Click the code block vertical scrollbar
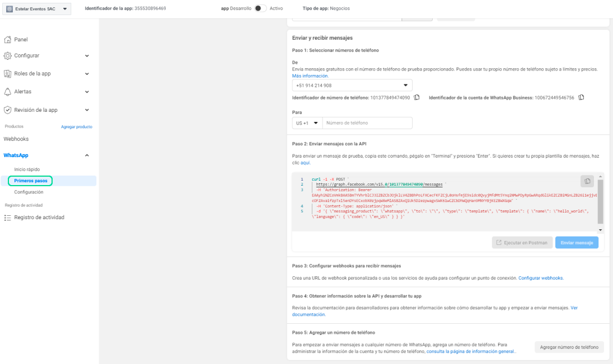Screen dimensions: 613x364 (601, 201)
